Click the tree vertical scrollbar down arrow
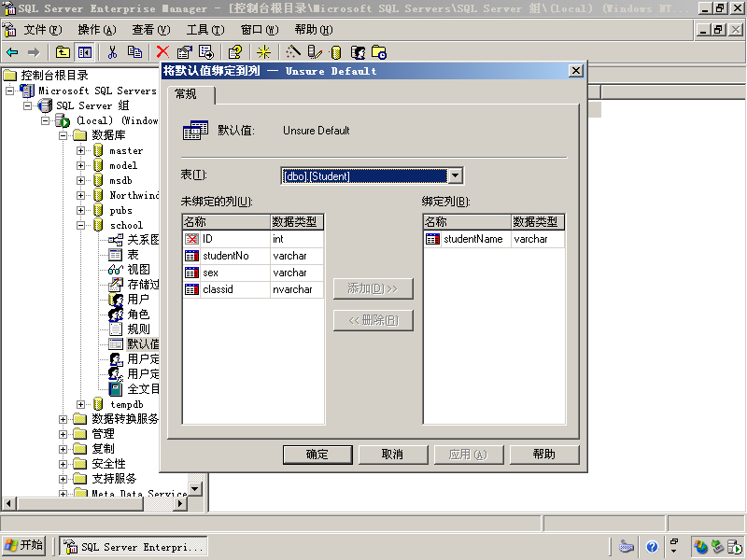747x560 pixels. tap(195, 488)
